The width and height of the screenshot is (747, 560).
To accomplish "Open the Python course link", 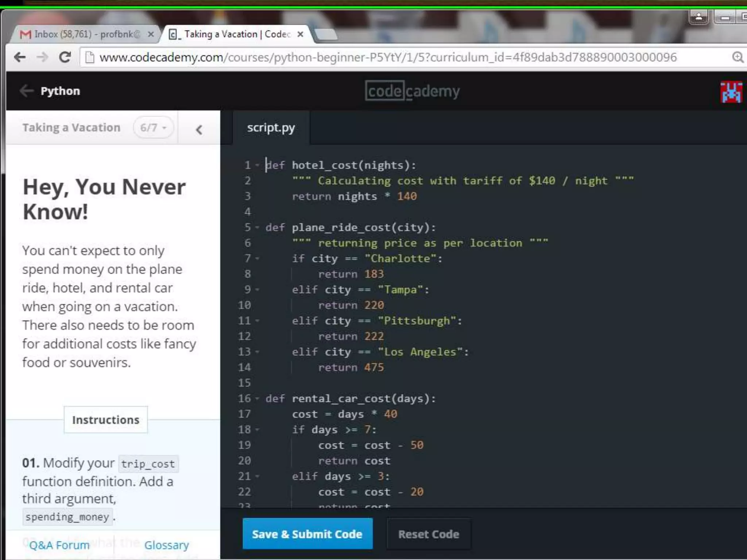I will [60, 91].
